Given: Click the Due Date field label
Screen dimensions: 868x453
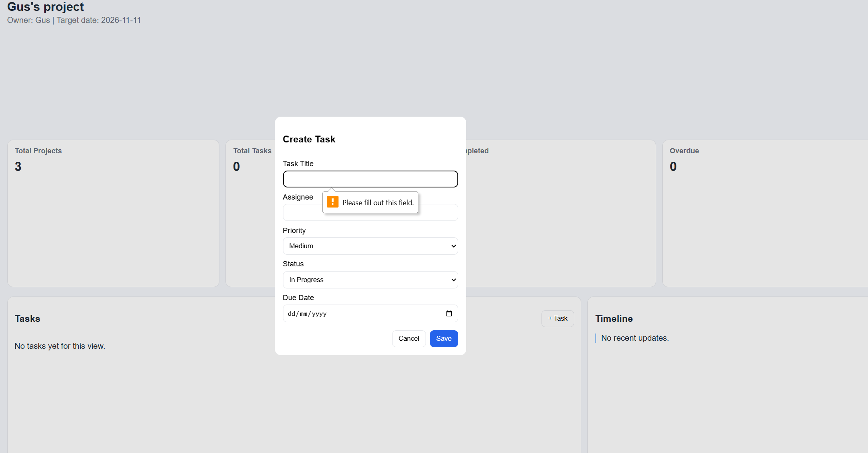Looking at the screenshot, I should click(298, 298).
